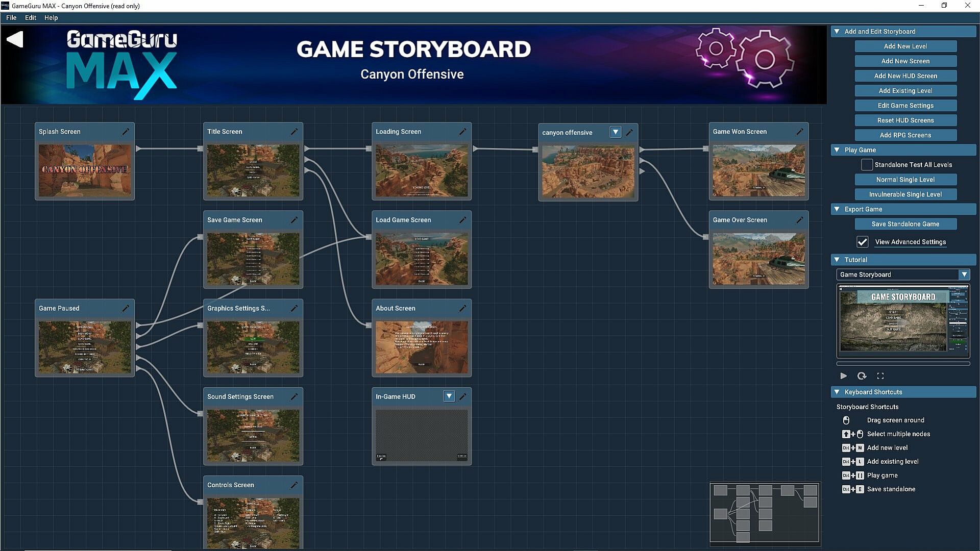The image size is (980, 551).
Task: Open the Game Storyboard tutorial combo box
Action: (x=902, y=274)
